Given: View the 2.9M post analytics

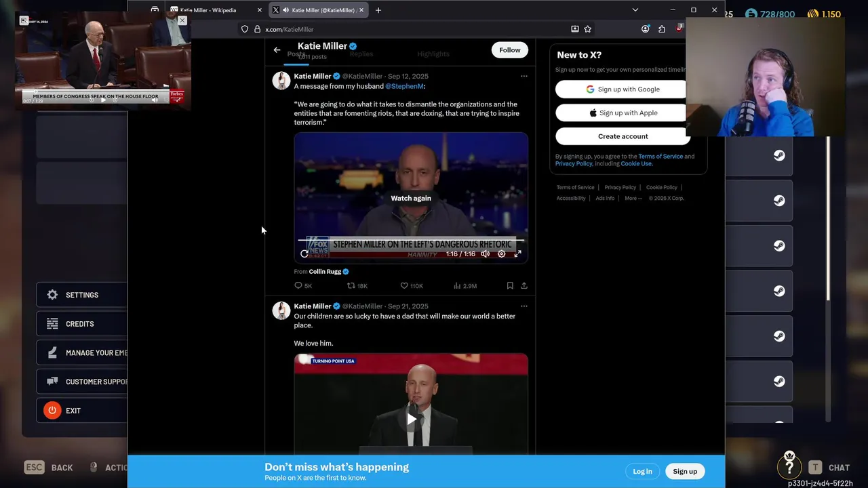Looking at the screenshot, I should point(465,286).
